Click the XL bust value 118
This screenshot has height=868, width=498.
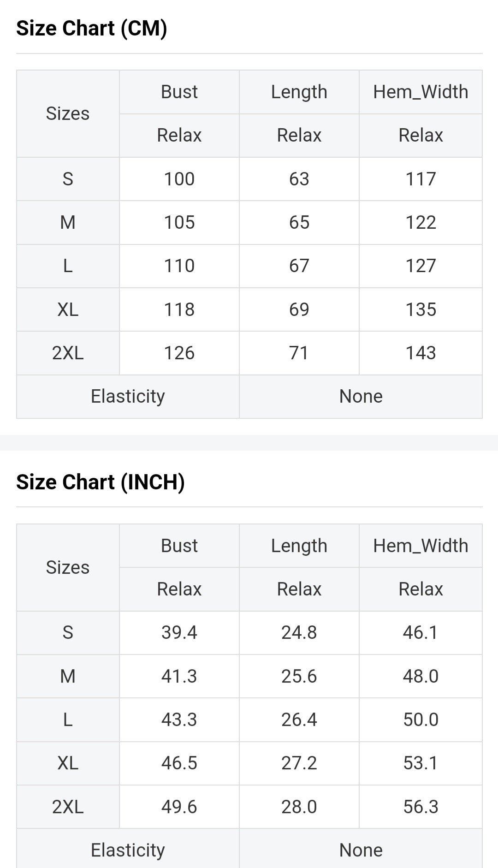pos(179,309)
